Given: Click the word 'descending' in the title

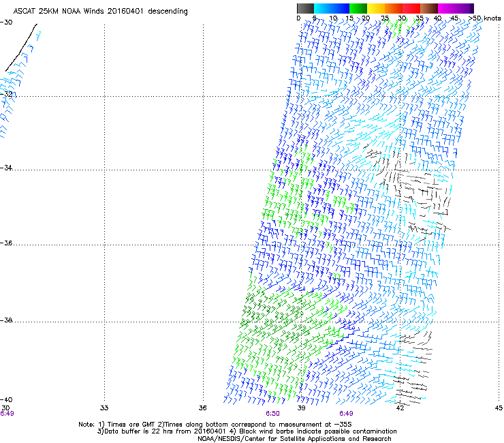Looking at the screenshot, I should (168, 12).
